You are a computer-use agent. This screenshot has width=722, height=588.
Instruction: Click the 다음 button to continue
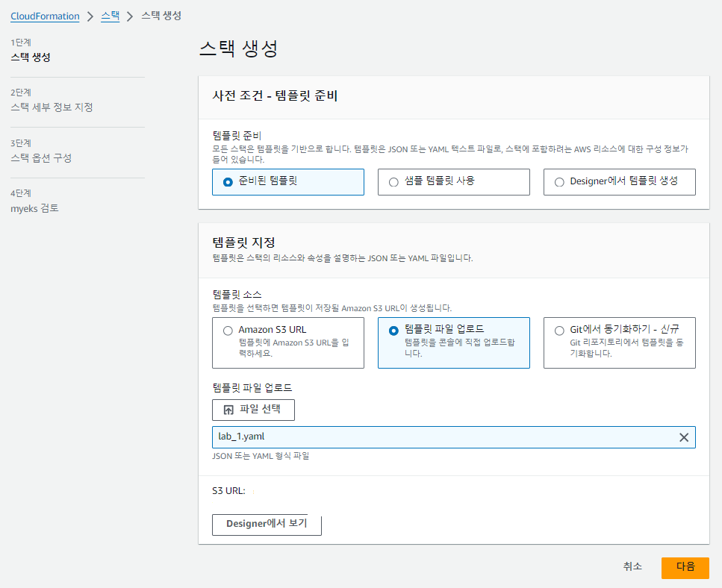(x=685, y=568)
